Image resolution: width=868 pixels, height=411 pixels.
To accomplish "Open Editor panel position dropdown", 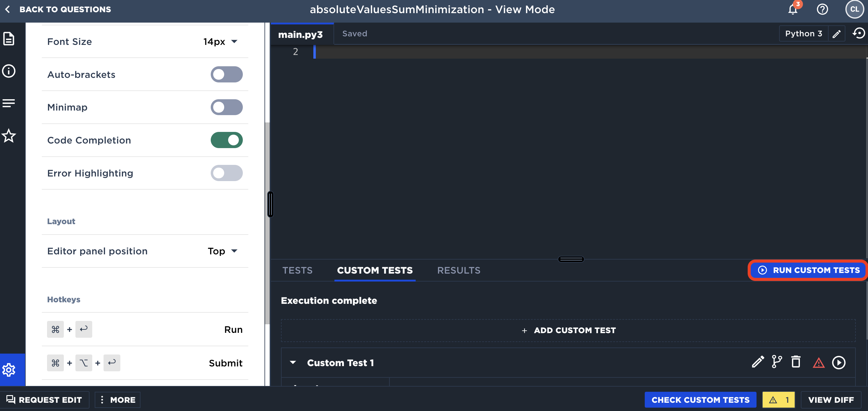I will [222, 251].
